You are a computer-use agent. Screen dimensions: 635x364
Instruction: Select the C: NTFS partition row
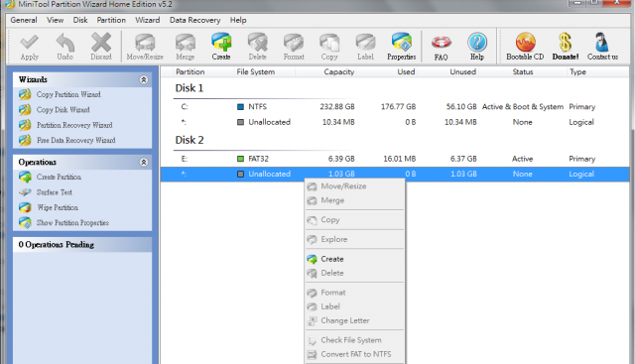point(395,107)
